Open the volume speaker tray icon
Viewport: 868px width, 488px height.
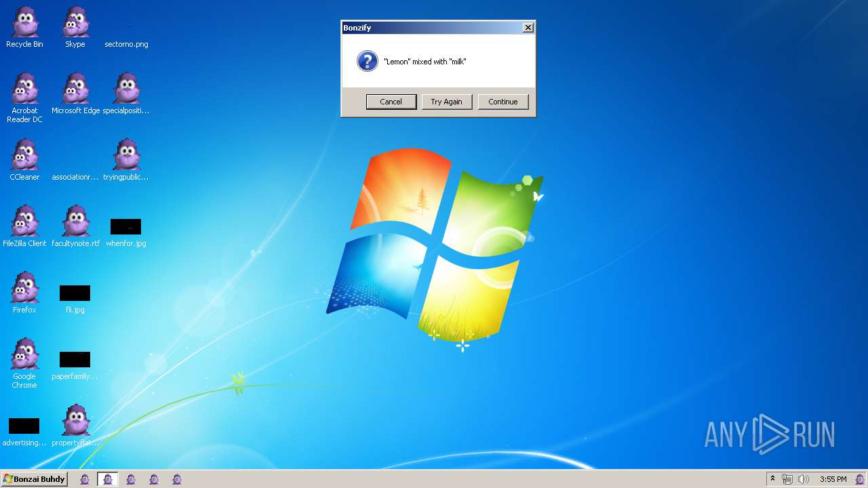pyautogui.click(x=804, y=479)
